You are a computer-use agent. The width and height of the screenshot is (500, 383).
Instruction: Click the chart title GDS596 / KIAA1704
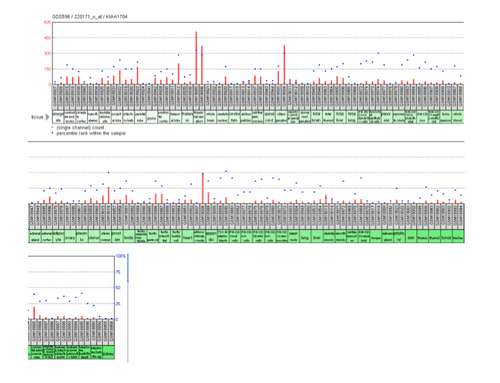click(x=90, y=17)
